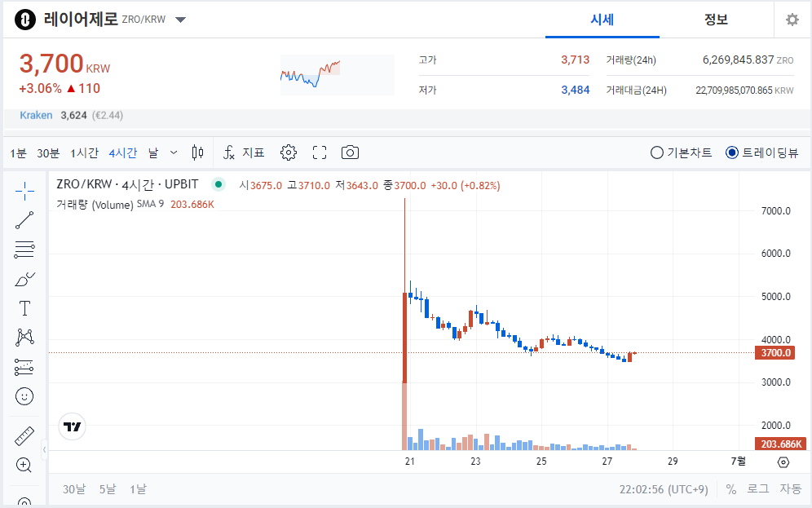
Task: Select the trend line drawing tool
Action: click(24, 219)
